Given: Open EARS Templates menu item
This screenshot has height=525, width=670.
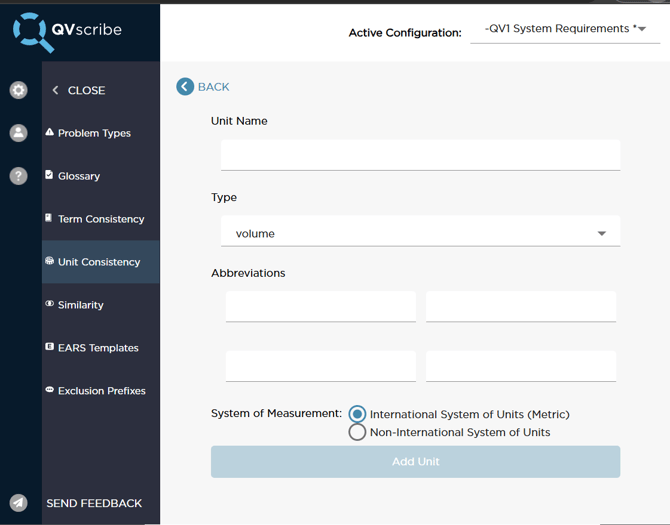Looking at the screenshot, I should [x=99, y=348].
